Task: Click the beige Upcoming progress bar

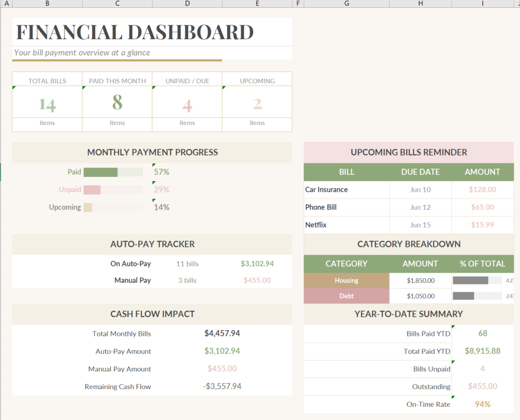Action: coord(87,207)
